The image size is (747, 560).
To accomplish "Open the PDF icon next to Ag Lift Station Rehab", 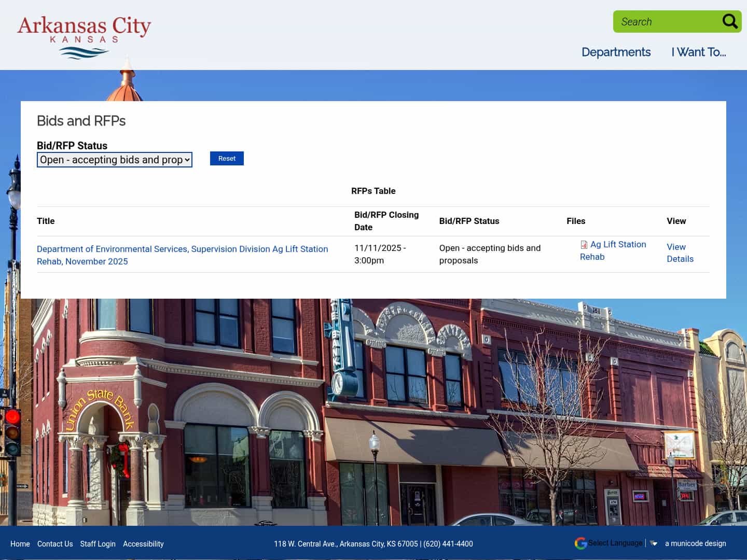I will tap(583, 245).
